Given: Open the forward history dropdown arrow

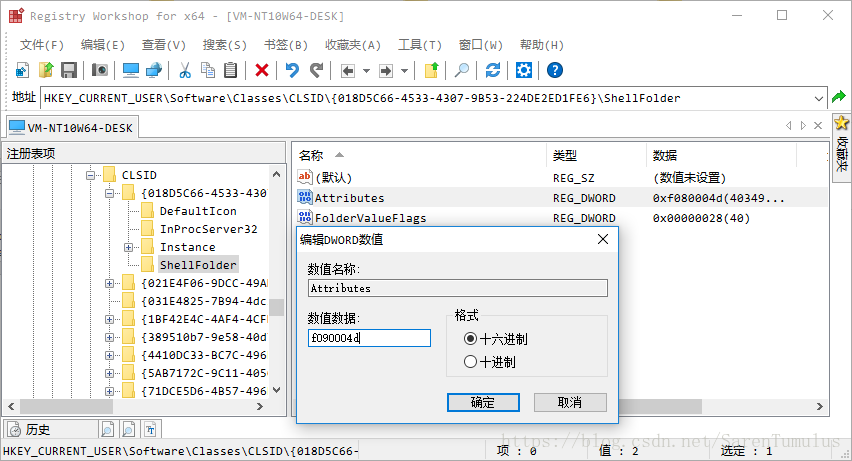Looking at the screenshot, I should pyautogui.click(x=404, y=71).
